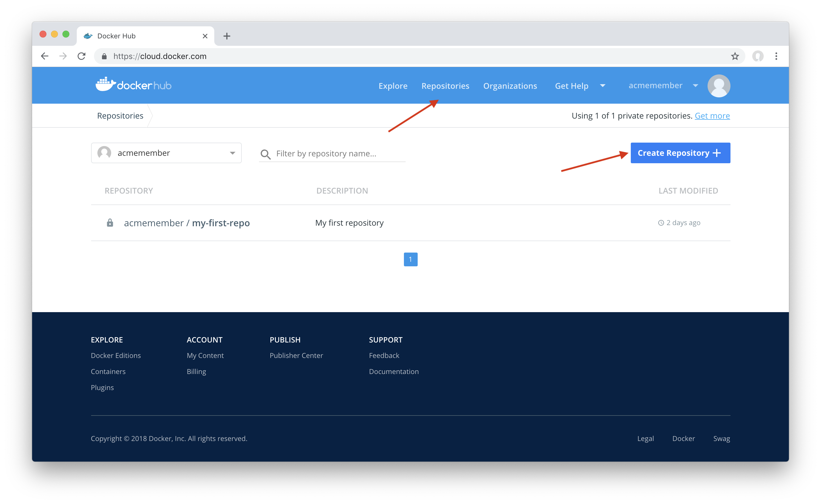The height and width of the screenshot is (504, 821).
Task: Switch to the Explore section
Action: (x=393, y=86)
